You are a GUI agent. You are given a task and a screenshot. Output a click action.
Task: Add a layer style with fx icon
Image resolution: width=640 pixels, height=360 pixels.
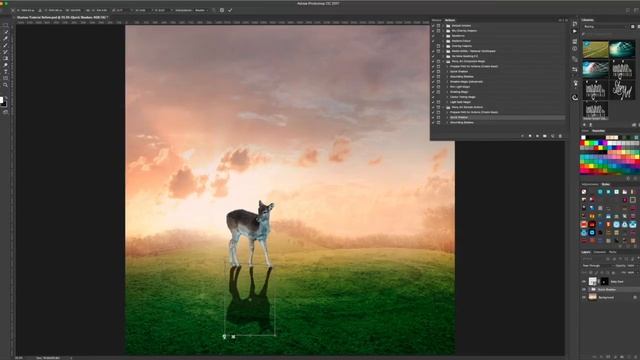(x=602, y=357)
